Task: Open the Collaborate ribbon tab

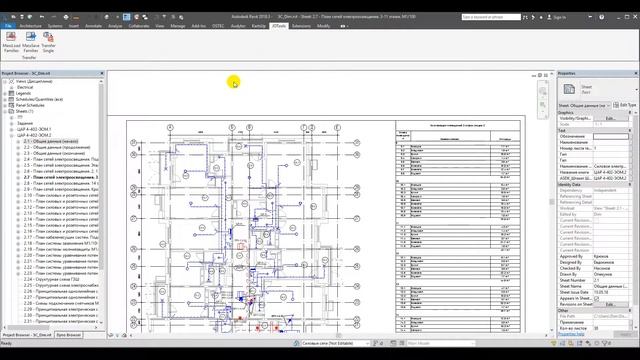Action: tap(139, 26)
